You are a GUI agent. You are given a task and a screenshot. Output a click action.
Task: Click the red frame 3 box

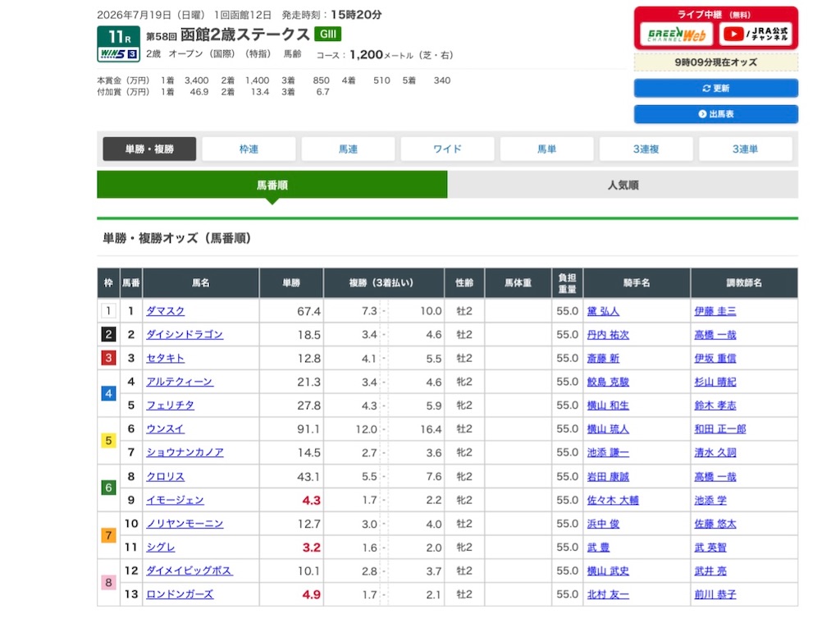108,358
